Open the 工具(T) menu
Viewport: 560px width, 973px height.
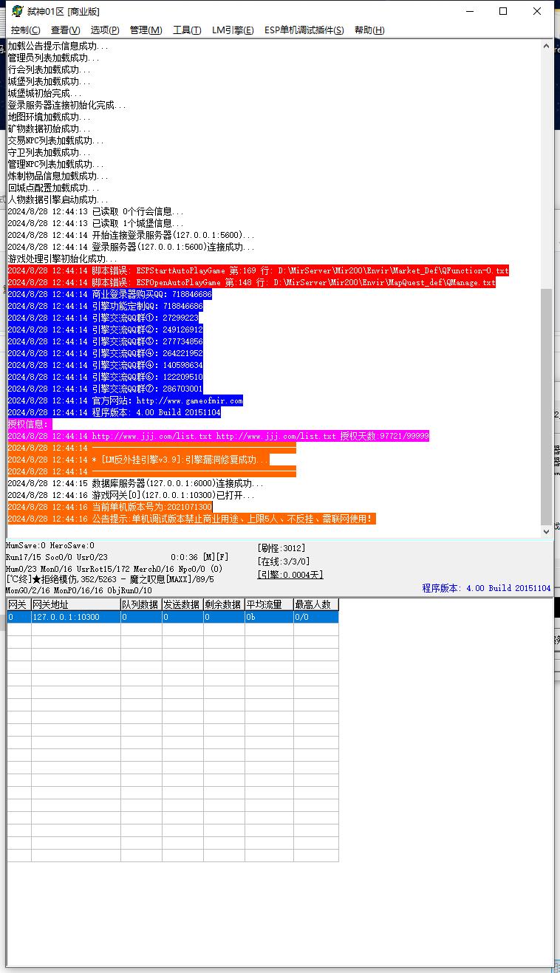coord(187,30)
